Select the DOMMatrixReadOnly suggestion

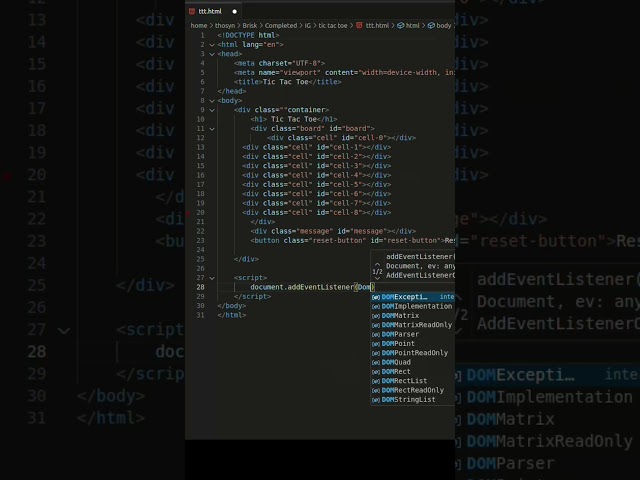pos(413,325)
